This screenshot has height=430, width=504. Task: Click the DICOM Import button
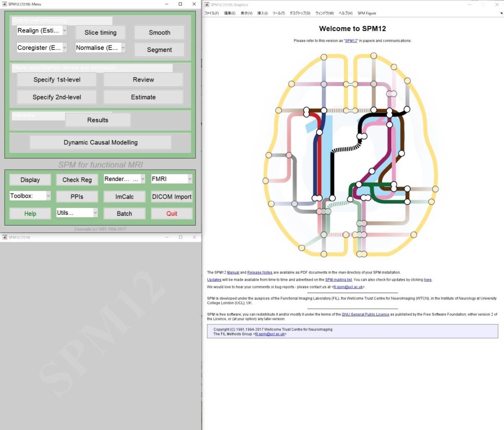coord(171,197)
